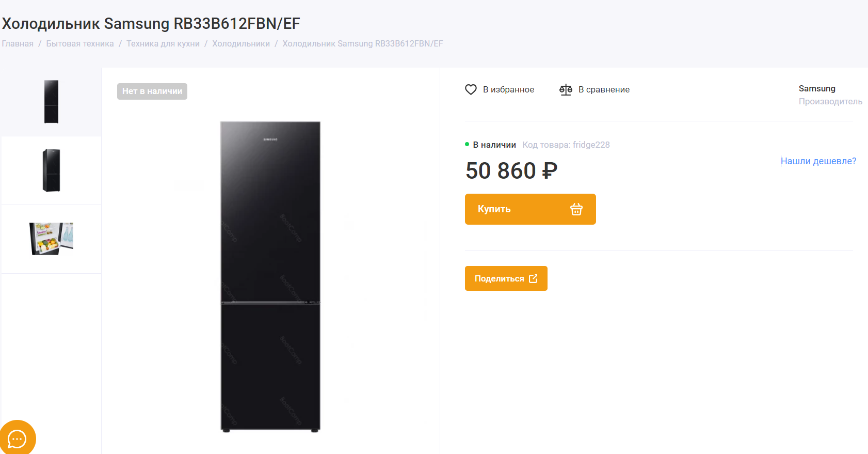Click the share arrow icon on Поделиться

tap(533, 278)
